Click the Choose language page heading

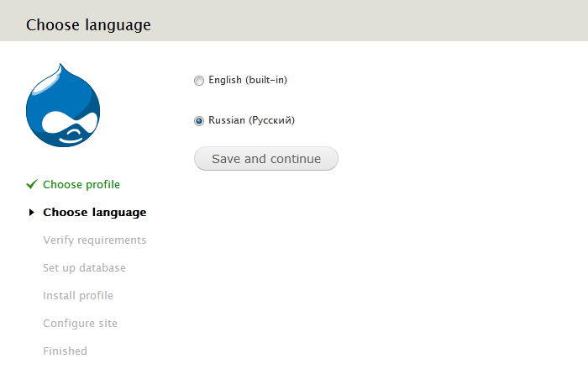[88, 24]
